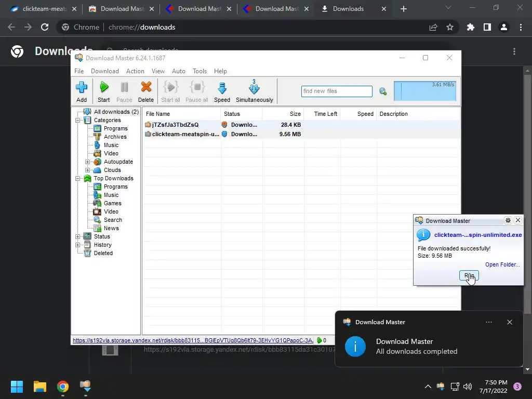532x399 pixels.
Task: Open the Simultaneously downloads option
Action: click(255, 91)
